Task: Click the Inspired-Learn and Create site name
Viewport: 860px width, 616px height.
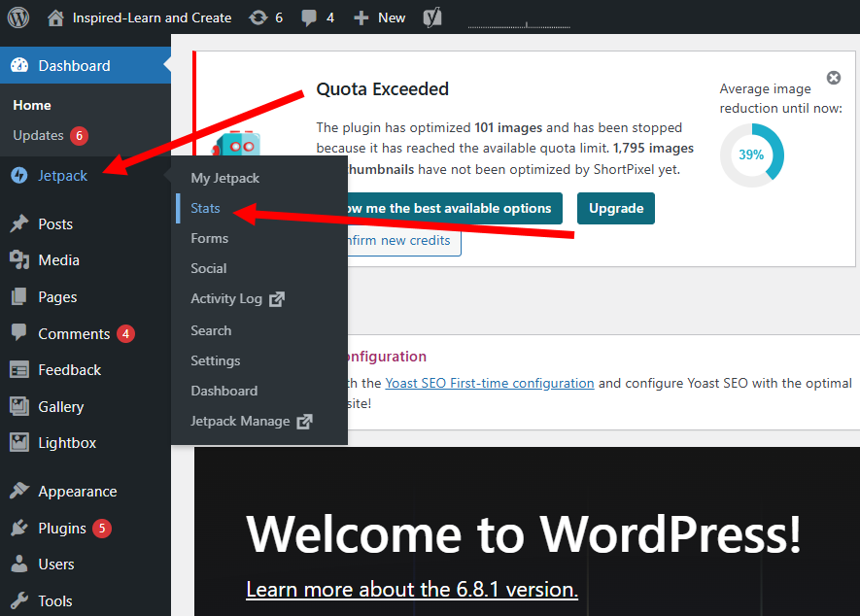Action: 152,18
